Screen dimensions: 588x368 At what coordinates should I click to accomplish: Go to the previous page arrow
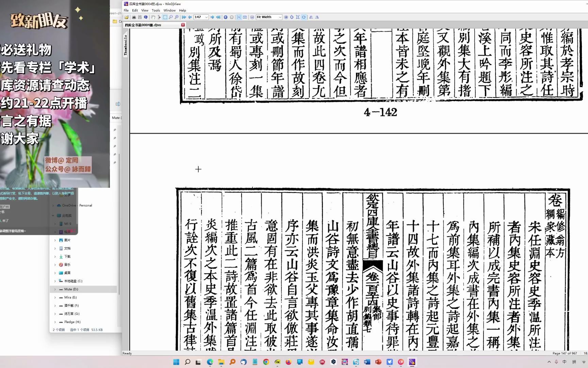[190, 17]
